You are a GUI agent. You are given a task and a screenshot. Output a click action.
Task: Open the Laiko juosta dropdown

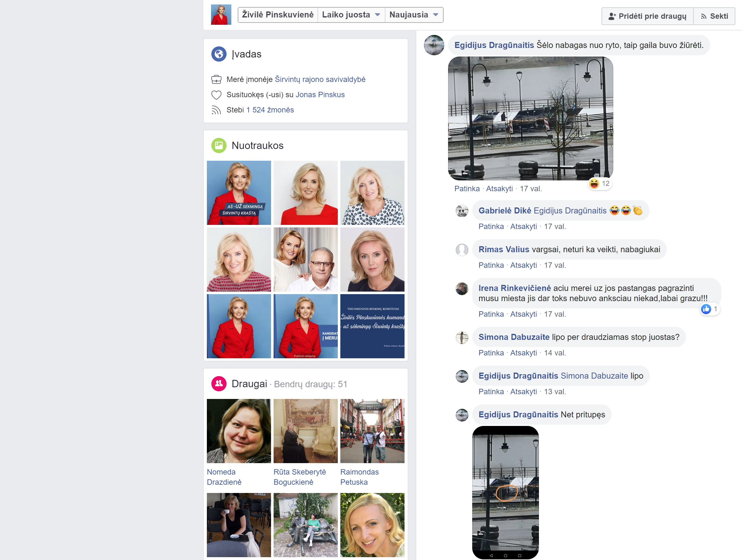351,15
